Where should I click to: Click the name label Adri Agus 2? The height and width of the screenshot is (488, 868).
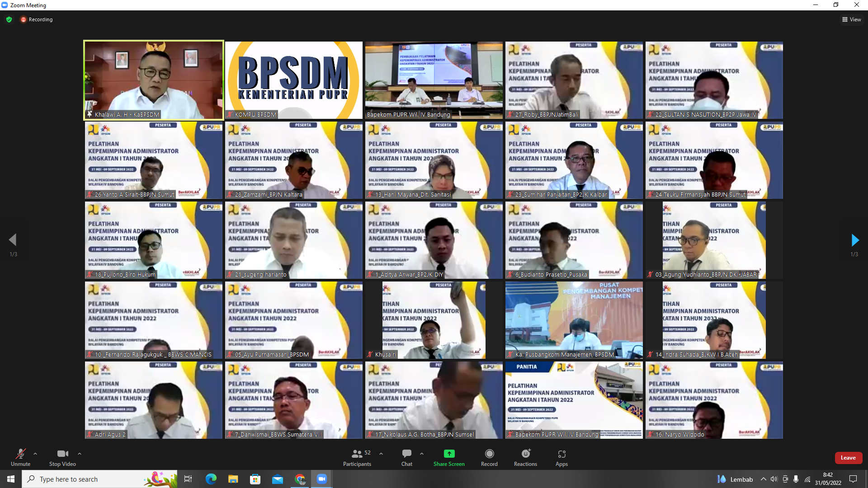tap(110, 435)
